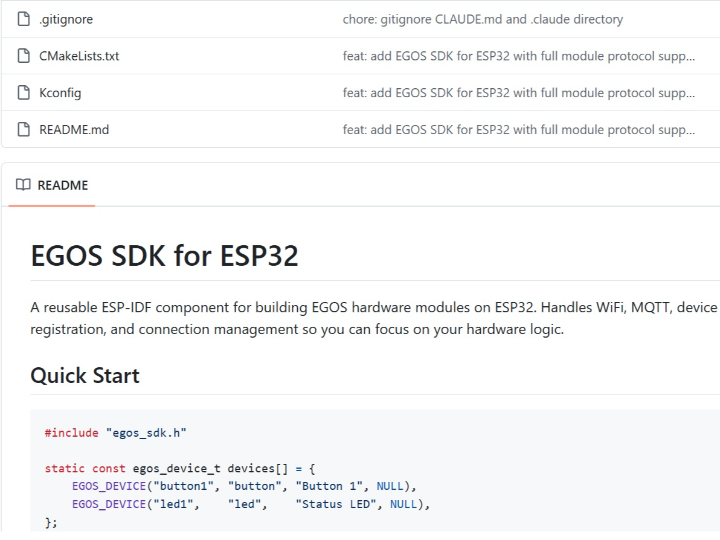Click the file icon next to Kconfig

click(24, 93)
